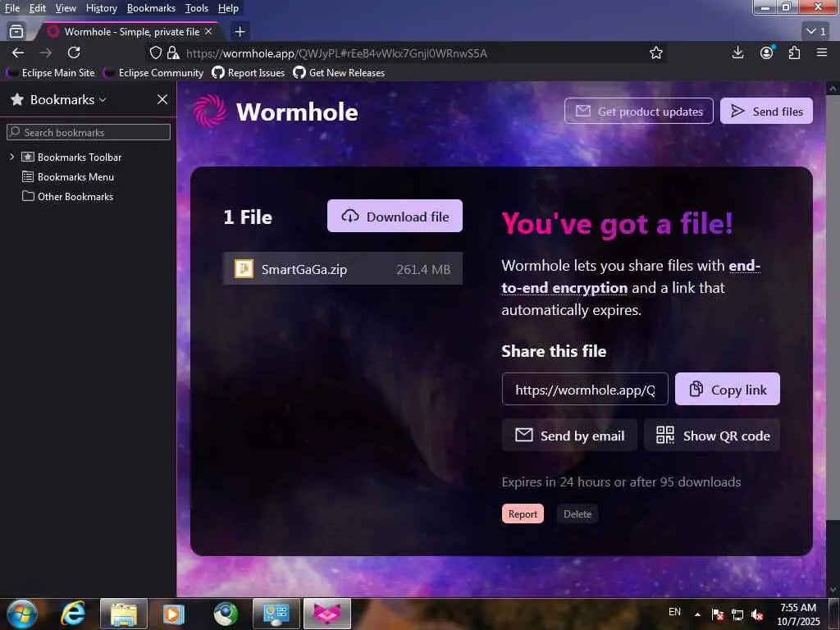Open the Eclipse Community bookmark

[153, 72]
